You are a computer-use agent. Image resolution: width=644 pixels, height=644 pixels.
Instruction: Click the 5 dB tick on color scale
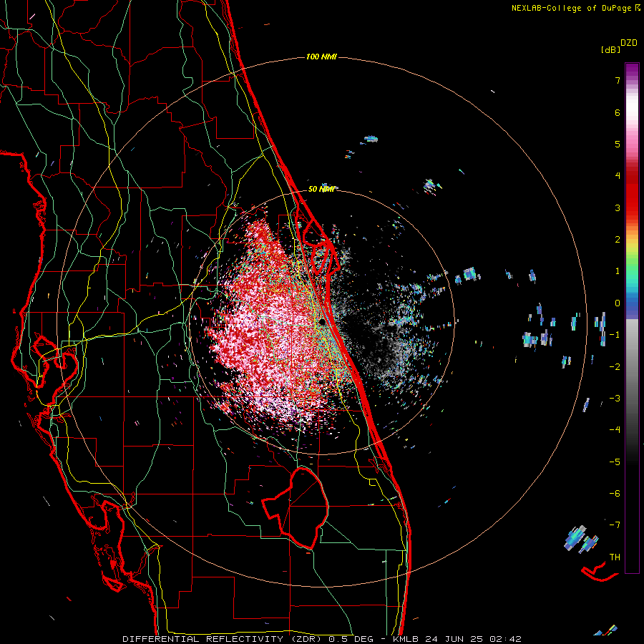(618, 144)
